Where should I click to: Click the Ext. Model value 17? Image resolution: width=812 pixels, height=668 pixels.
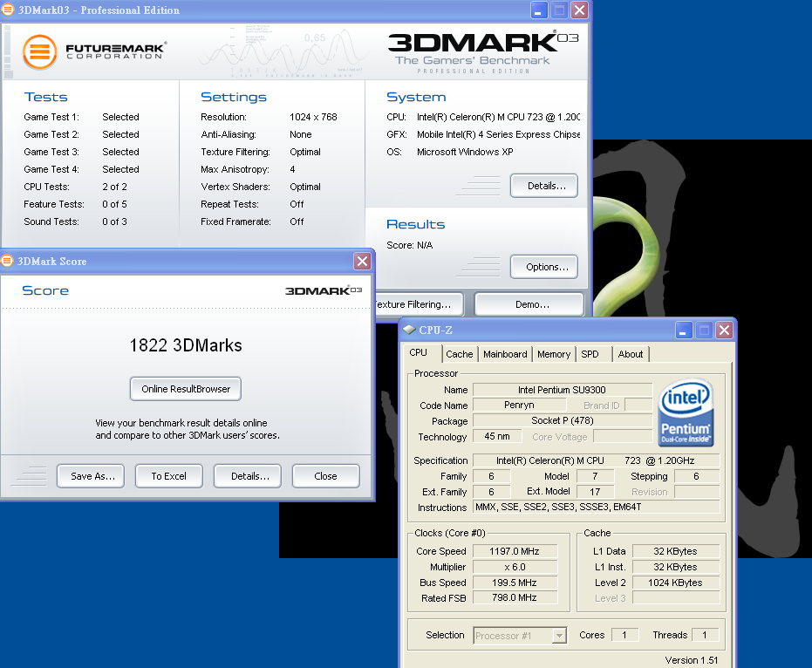pyautogui.click(x=595, y=492)
